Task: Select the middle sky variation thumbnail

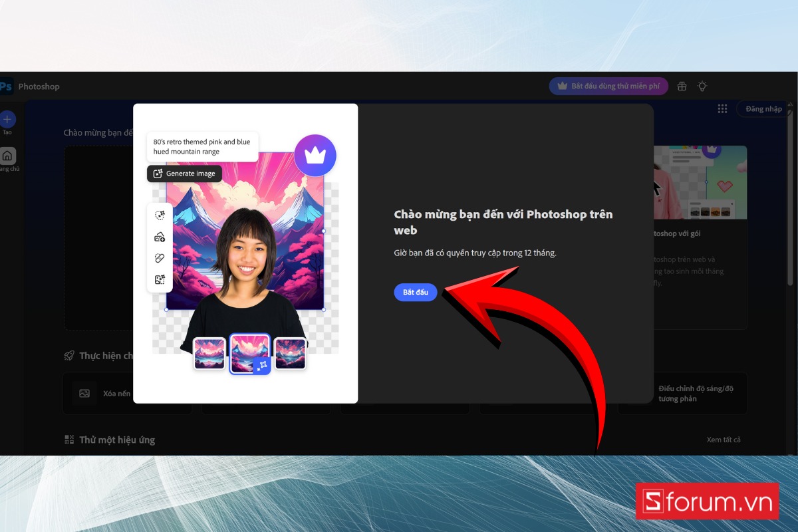Action: (x=250, y=353)
